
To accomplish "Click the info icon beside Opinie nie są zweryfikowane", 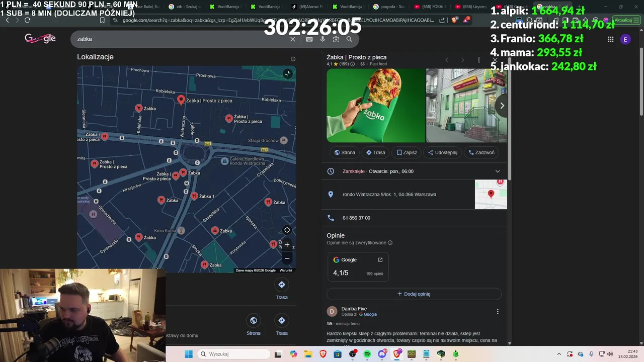I will tap(390, 243).
